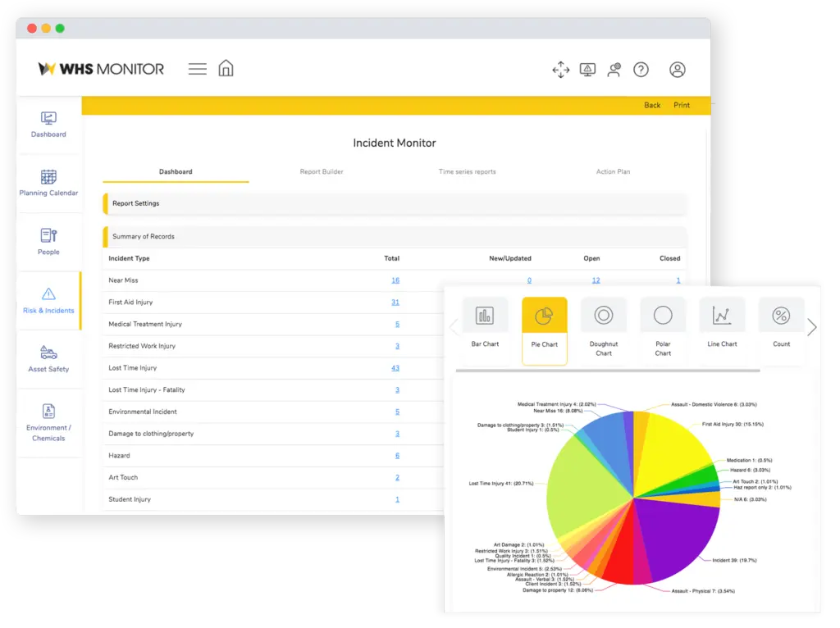Go to Asset Safety in the sidebar
The height and width of the screenshot is (628, 840).
pyautogui.click(x=48, y=361)
